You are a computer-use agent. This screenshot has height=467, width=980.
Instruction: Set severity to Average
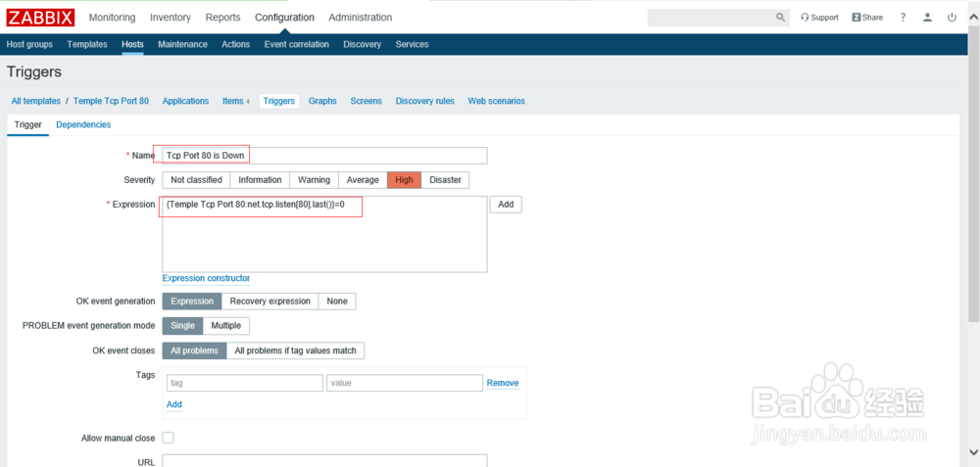coord(363,180)
